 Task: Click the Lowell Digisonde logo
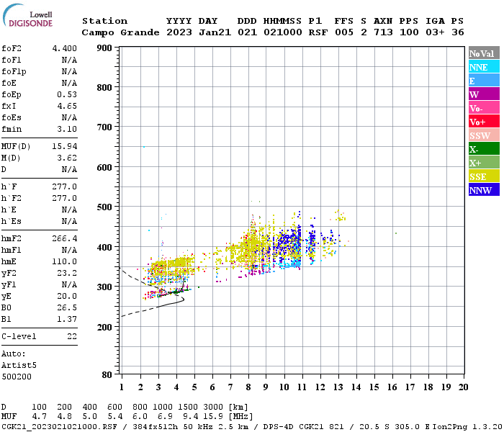click(27, 15)
